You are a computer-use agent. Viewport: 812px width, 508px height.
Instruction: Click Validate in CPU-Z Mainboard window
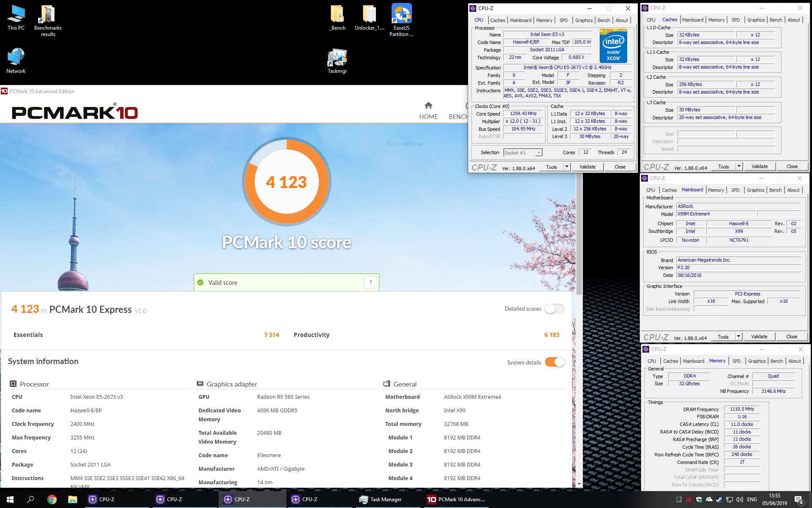[x=759, y=337]
